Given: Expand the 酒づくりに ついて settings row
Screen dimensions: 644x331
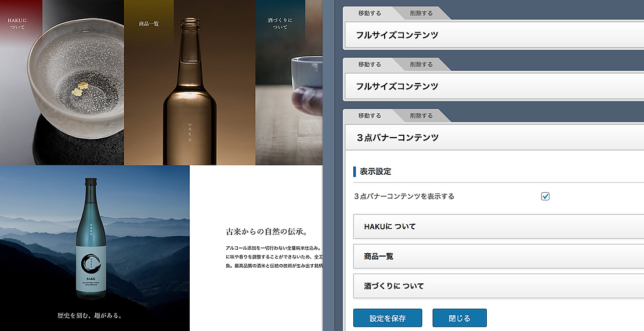Looking at the screenshot, I should [498, 286].
